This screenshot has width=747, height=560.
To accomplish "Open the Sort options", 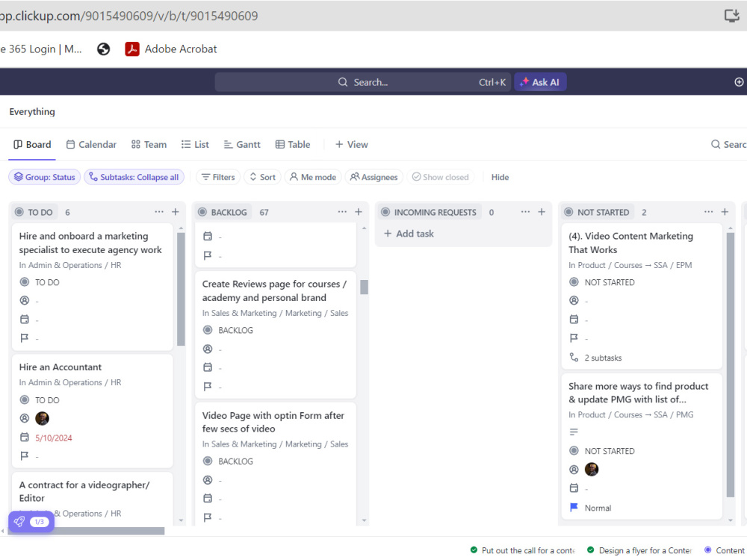I will coord(262,177).
